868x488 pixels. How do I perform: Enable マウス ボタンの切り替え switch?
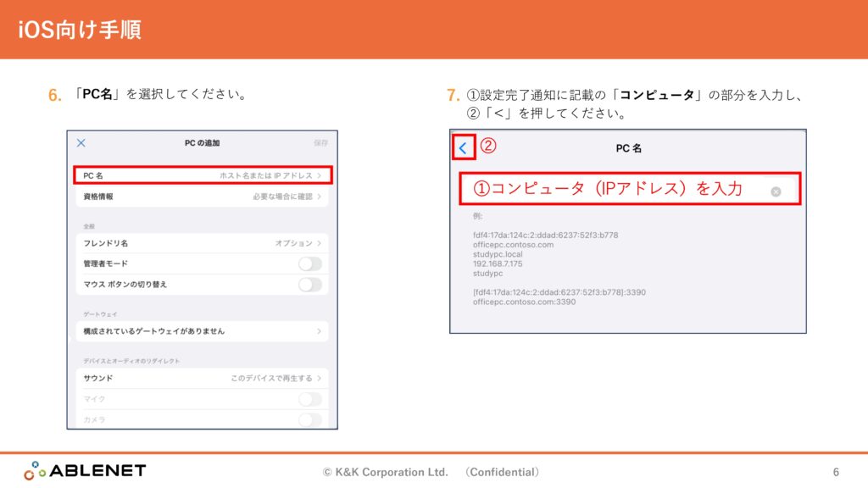309,285
